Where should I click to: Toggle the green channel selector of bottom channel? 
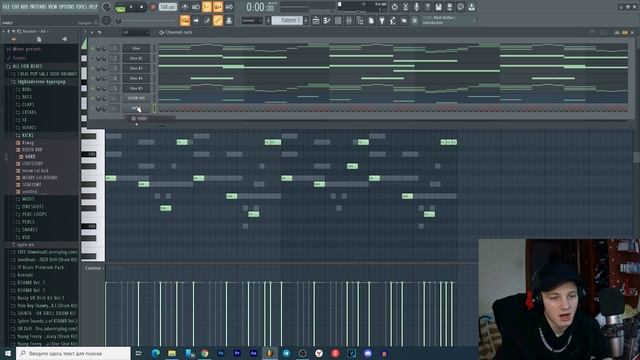pos(154,108)
